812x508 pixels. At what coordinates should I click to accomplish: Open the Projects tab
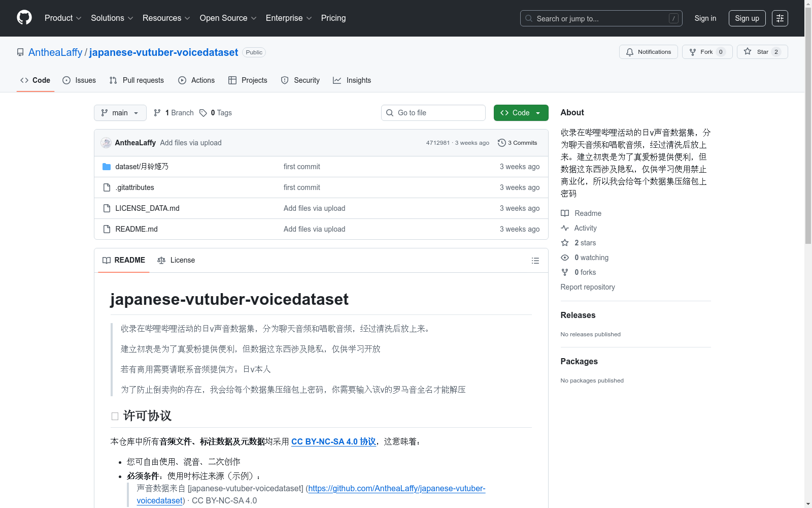(248, 80)
